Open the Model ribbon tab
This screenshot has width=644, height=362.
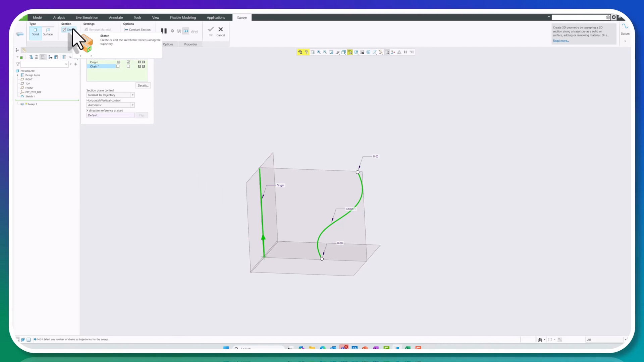[x=38, y=17]
